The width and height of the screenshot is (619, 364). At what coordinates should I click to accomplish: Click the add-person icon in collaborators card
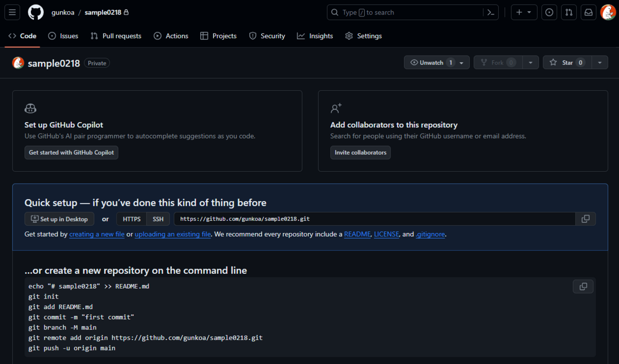tap(336, 108)
